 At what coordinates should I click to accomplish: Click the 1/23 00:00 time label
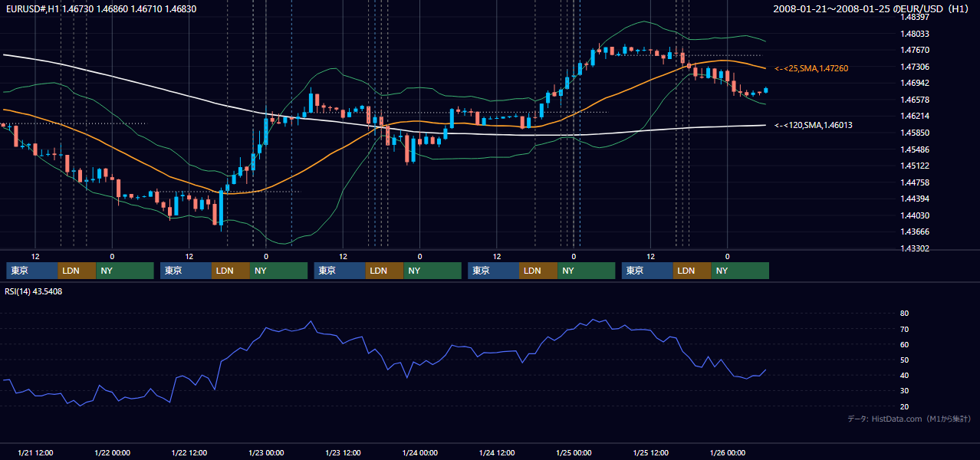[x=266, y=452]
